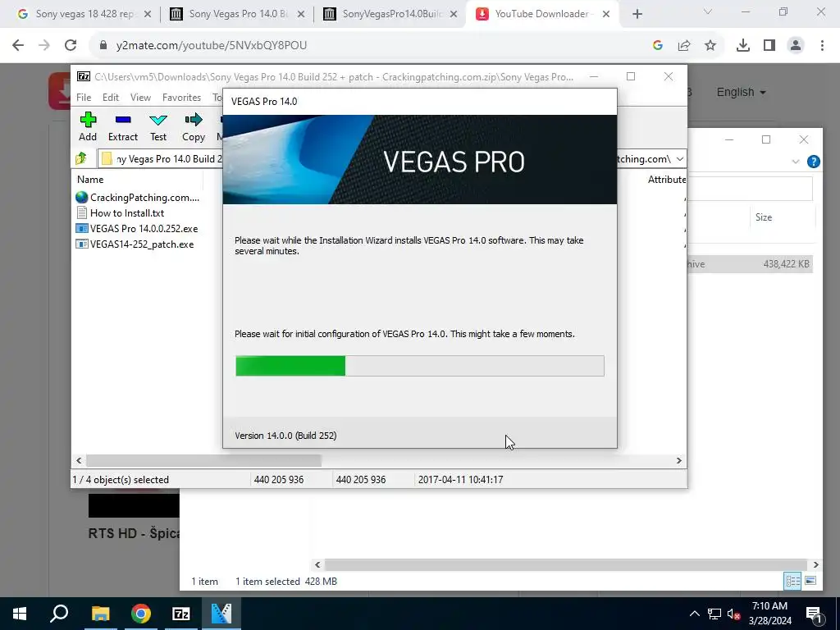Open View menu in 7-Zip
This screenshot has width=840, height=630.
point(140,98)
